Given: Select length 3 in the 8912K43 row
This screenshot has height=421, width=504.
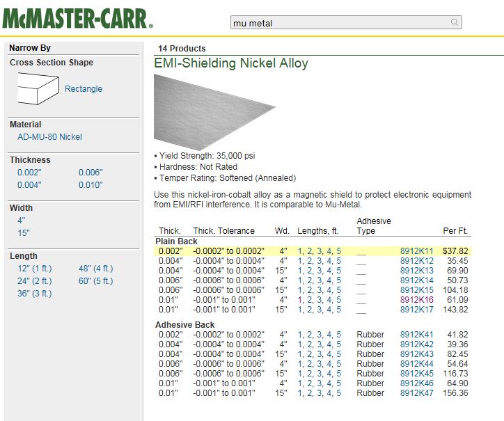Looking at the screenshot, I should (x=320, y=354).
